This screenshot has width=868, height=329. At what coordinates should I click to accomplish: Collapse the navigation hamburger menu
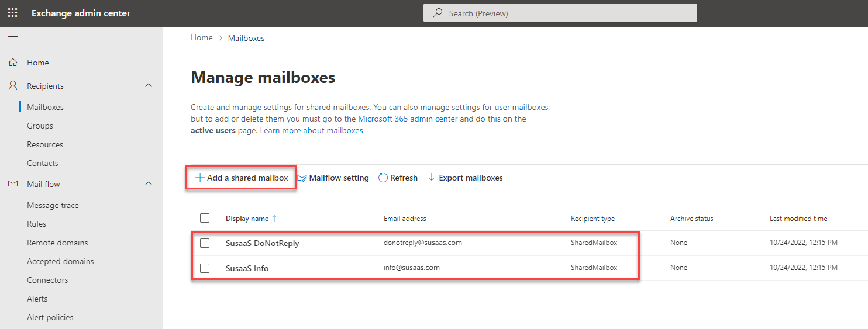pos(13,39)
